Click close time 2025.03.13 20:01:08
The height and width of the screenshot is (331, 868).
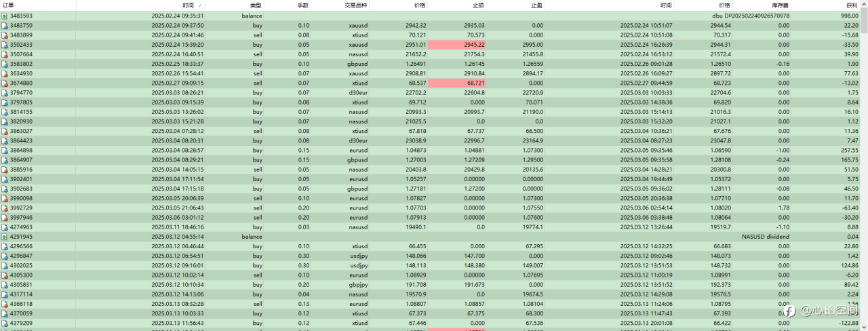click(x=647, y=324)
